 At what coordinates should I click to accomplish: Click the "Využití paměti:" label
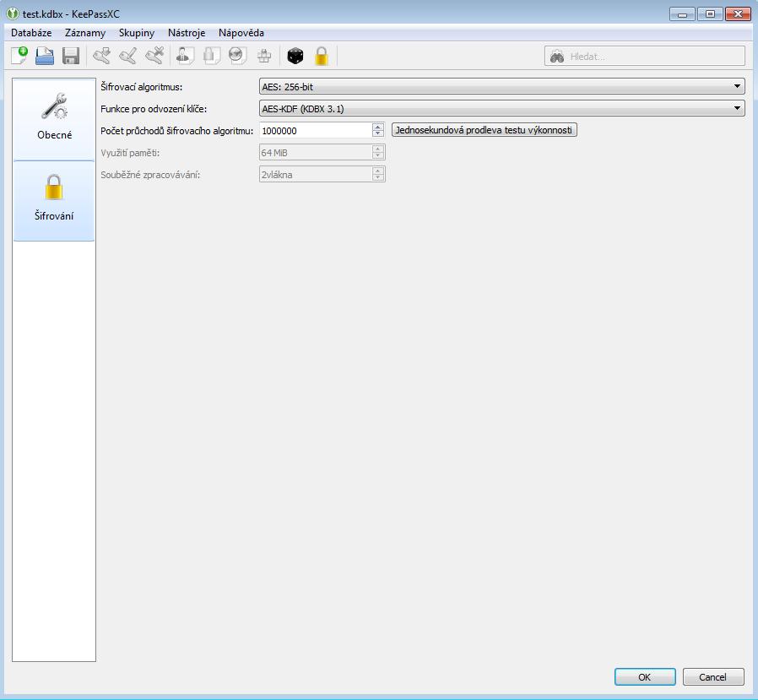point(130,153)
